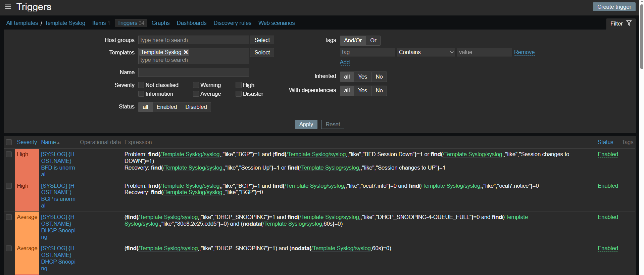
Task: Open the Web scenarios tab
Action: point(277,23)
